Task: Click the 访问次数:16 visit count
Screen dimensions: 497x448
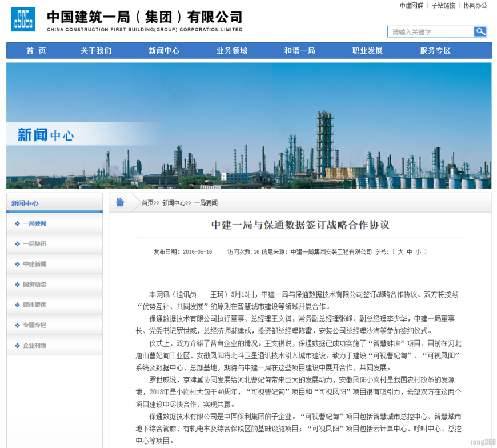Action: point(243,252)
